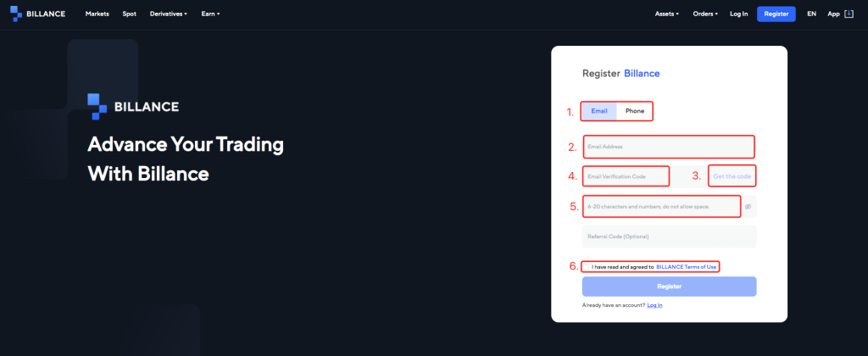Toggle password visibility eye icon

click(x=748, y=206)
